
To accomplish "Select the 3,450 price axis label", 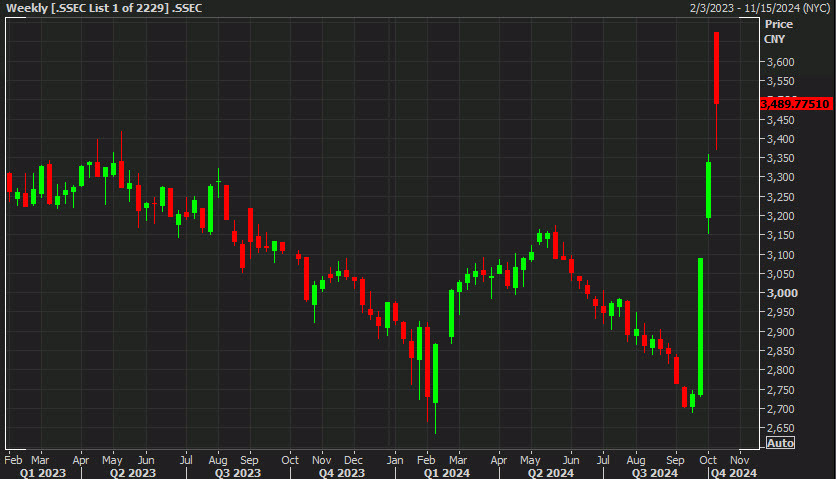I will (x=781, y=120).
